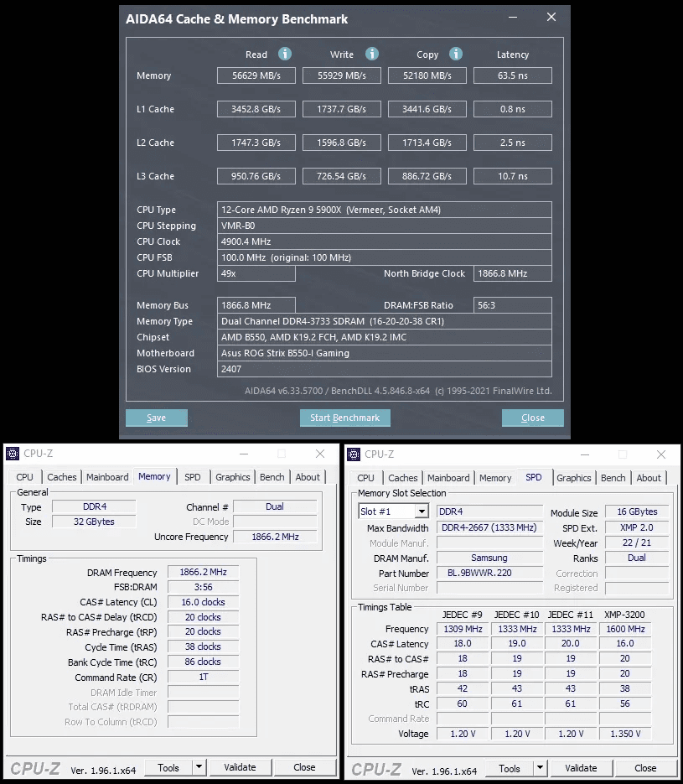
Task: Click Close button in right CPU-Z window
Action: point(645,769)
